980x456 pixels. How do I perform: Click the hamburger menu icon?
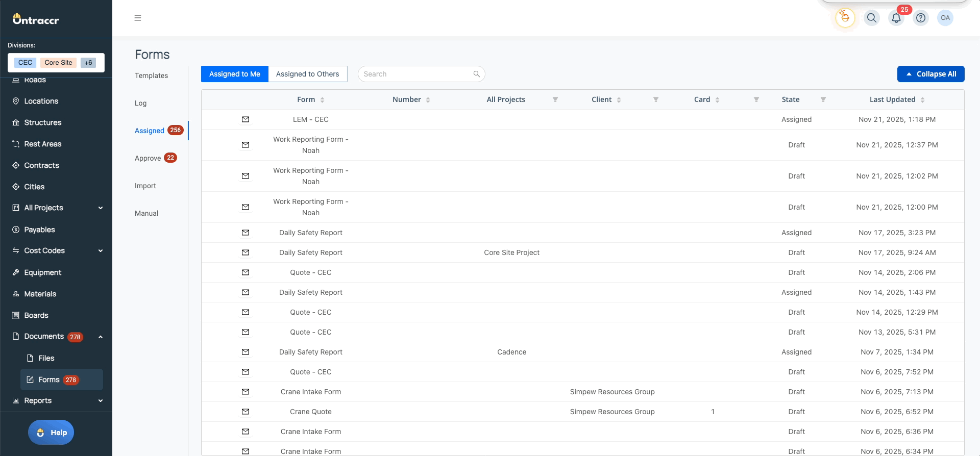(x=138, y=18)
